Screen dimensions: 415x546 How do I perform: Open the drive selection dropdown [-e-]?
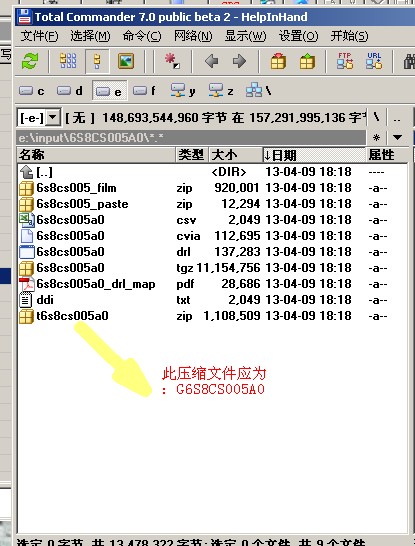[x=39, y=117]
